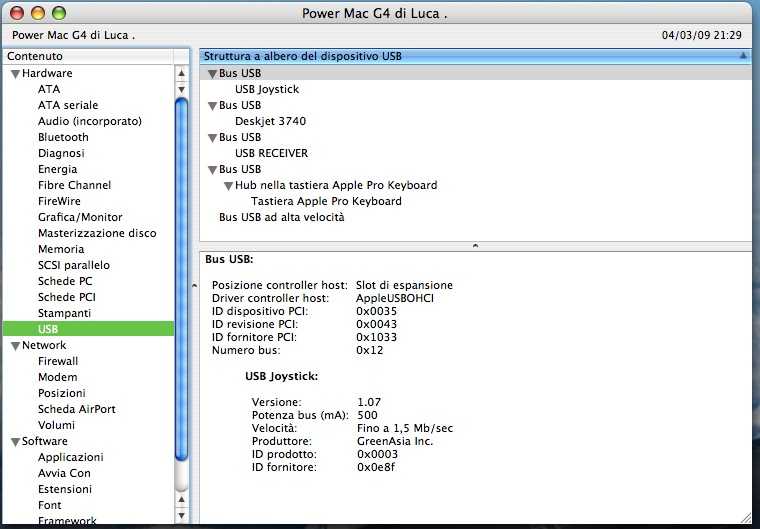Open Schede PC entry
Viewport: 760px width, 529px height.
(x=65, y=281)
